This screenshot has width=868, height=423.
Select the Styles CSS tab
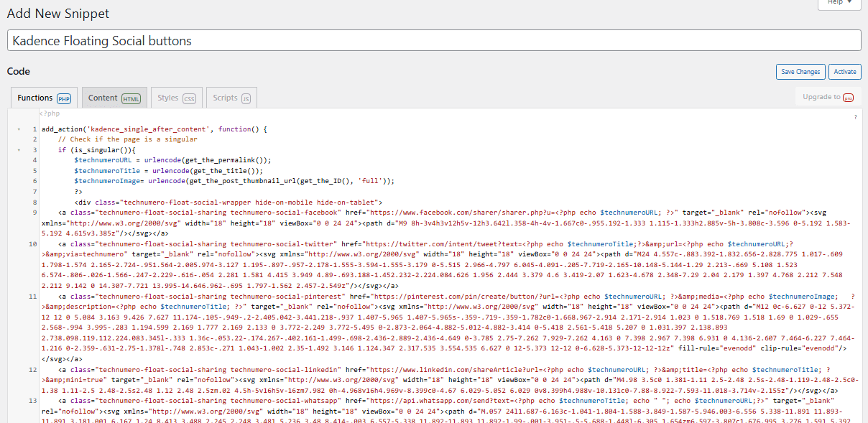(x=175, y=98)
